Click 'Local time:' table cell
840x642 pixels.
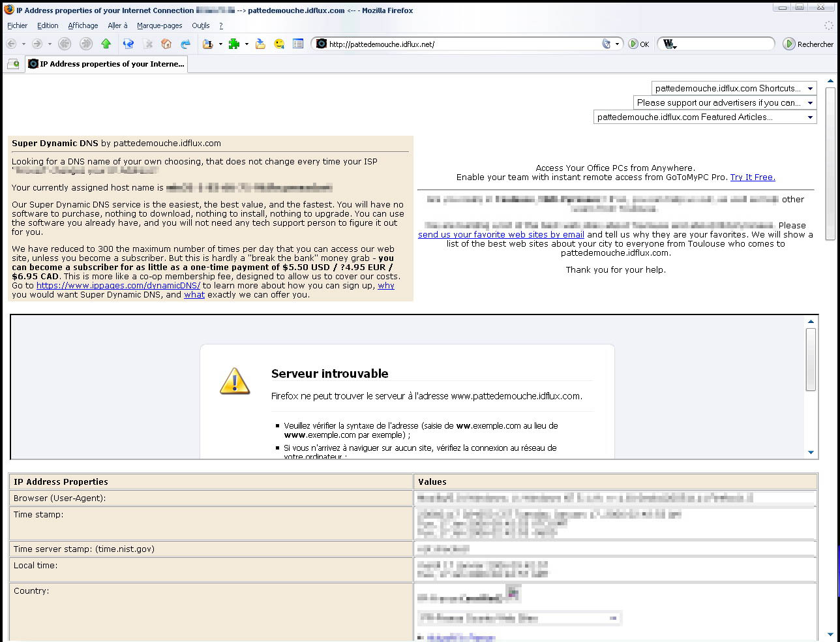(211, 570)
